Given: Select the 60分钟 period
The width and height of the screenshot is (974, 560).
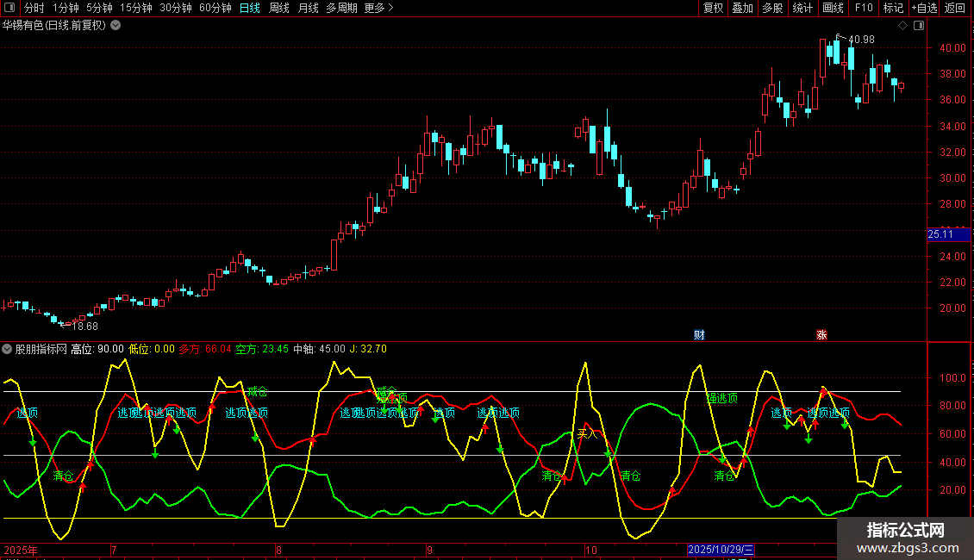Looking at the screenshot, I should [x=215, y=8].
